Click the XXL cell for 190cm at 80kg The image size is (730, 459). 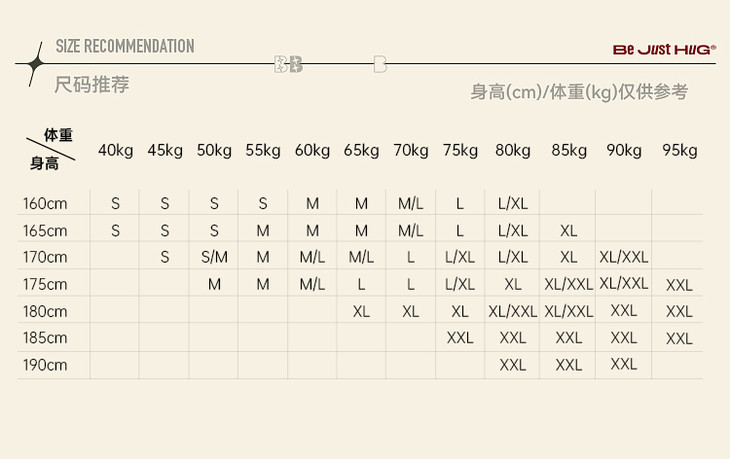tap(513, 365)
